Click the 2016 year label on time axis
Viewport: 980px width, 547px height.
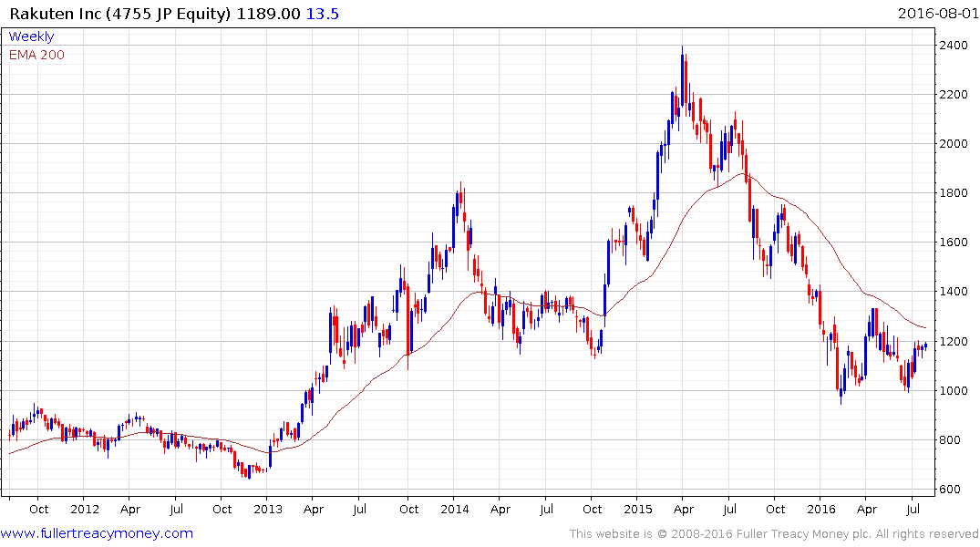point(820,510)
